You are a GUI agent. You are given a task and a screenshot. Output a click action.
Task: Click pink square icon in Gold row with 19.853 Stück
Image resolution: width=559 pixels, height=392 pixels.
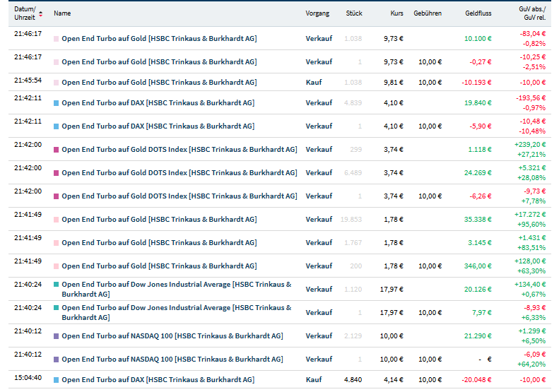click(x=57, y=220)
